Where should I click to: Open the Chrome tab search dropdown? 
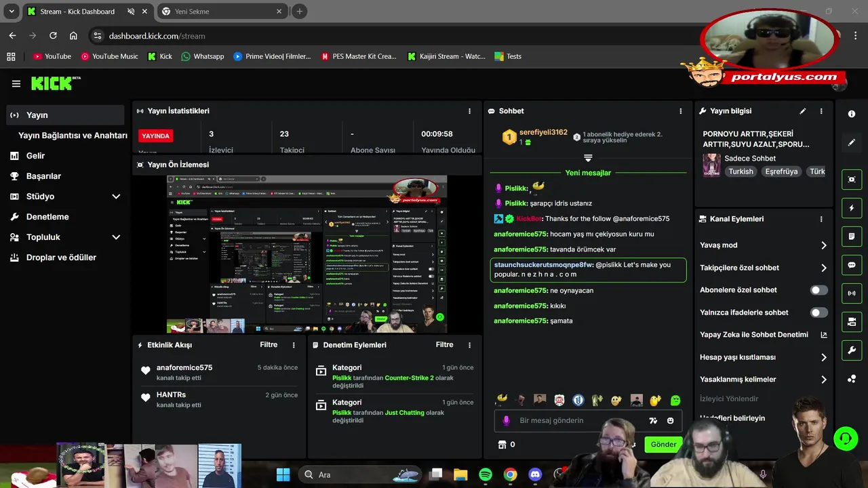pyautogui.click(x=12, y=12)
